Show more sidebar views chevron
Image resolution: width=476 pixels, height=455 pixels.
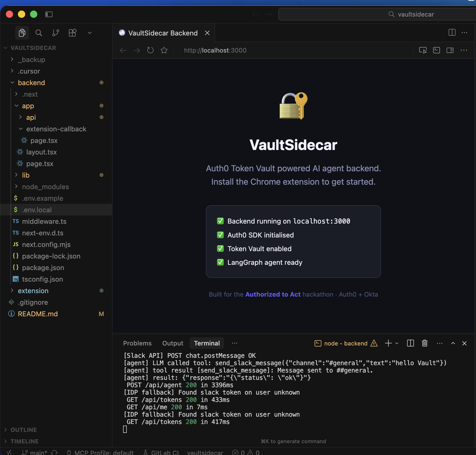coord(90,33)
